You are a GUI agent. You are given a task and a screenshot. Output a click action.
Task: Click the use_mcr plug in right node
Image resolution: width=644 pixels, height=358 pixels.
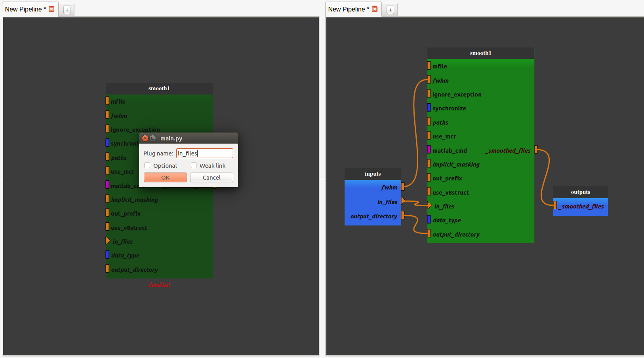click(429, 135)
